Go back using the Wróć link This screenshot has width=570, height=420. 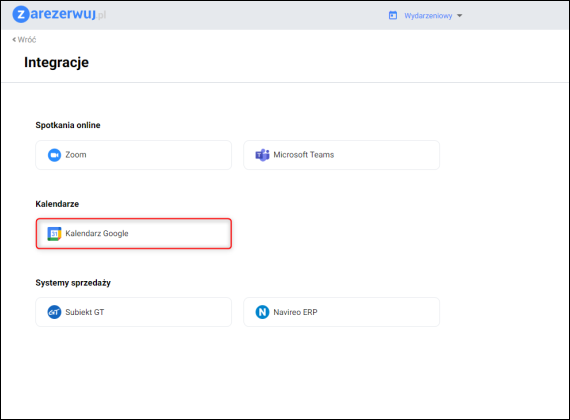click(x=24, y=39)
